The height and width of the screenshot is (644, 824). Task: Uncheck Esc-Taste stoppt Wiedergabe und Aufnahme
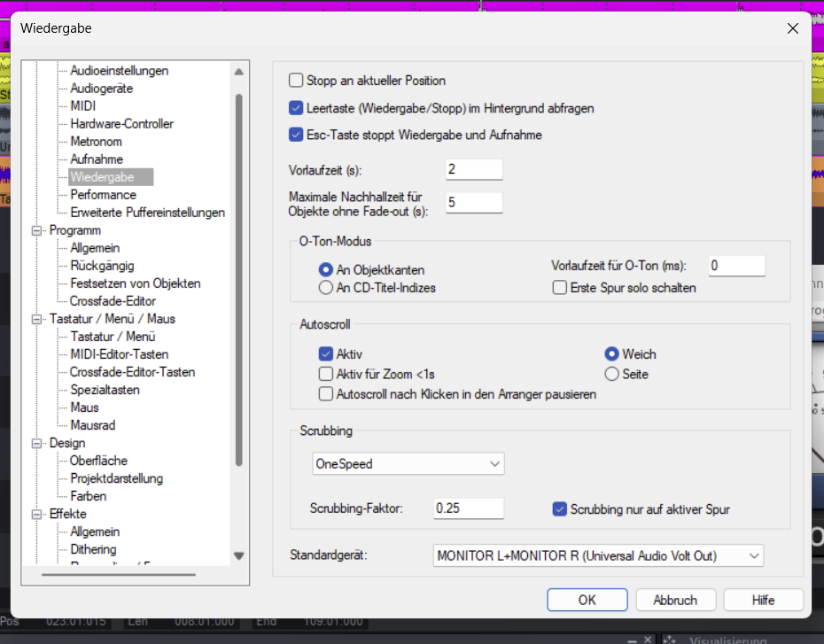pyautogui.click(x=296, y=135)
